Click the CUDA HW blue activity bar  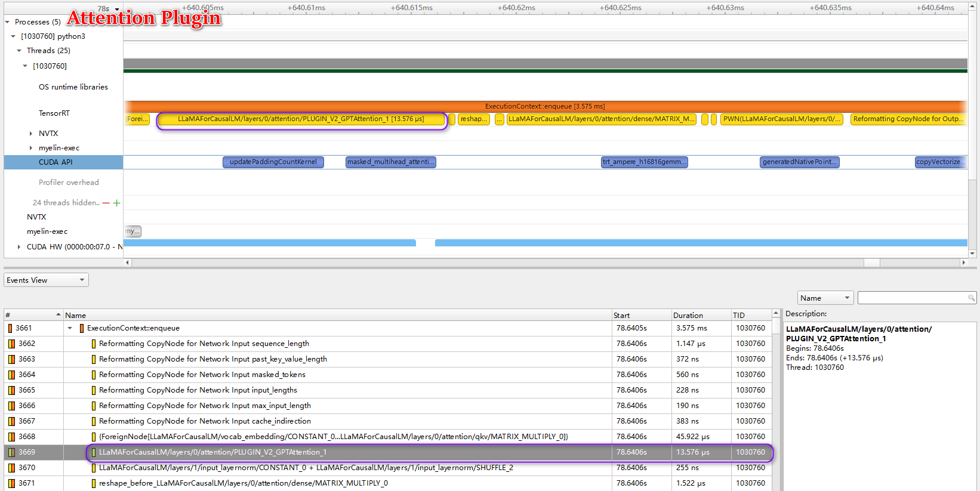[701, 243]
